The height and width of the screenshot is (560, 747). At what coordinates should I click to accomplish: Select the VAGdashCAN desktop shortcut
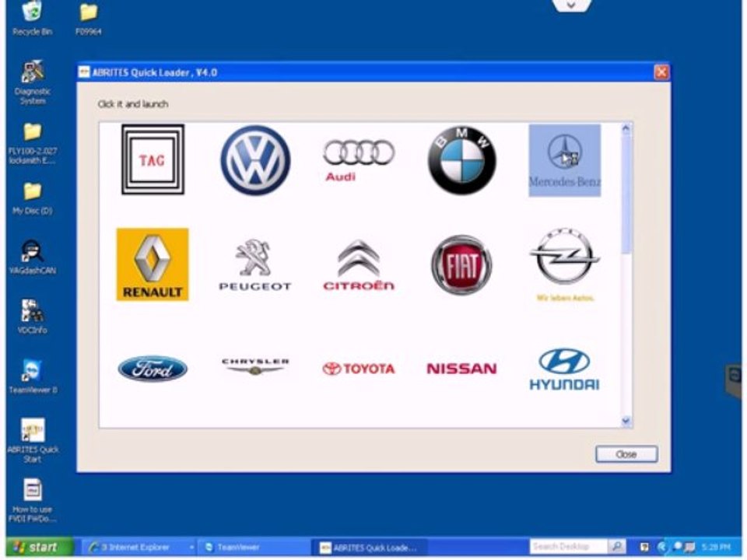33,257
